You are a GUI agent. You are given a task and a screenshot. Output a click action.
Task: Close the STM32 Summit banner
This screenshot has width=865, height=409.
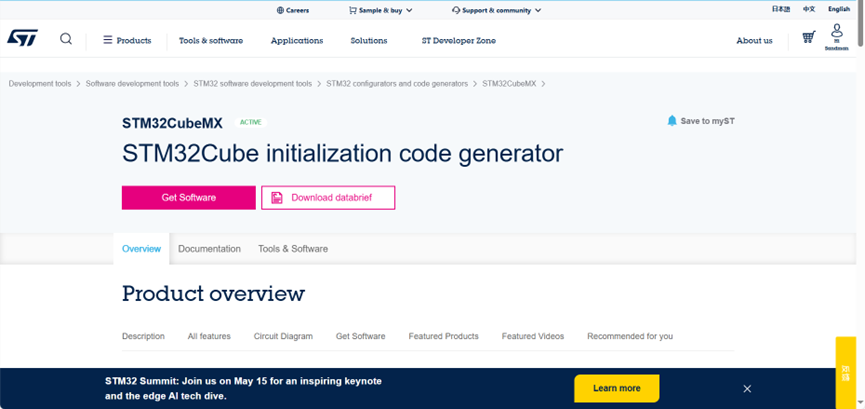pos(747,389)
